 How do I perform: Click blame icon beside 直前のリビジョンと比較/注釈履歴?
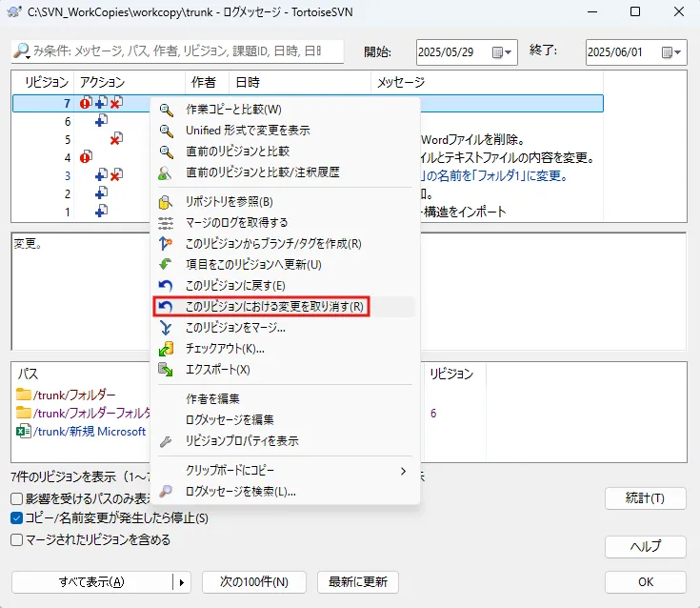point(165,172)
